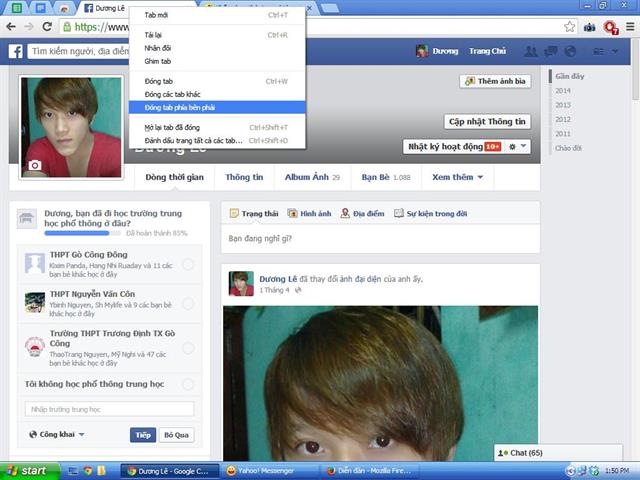The image size is (640, 480).
Task: Select Tôi không học phổ thông radio
Action: tap(188, 384)
